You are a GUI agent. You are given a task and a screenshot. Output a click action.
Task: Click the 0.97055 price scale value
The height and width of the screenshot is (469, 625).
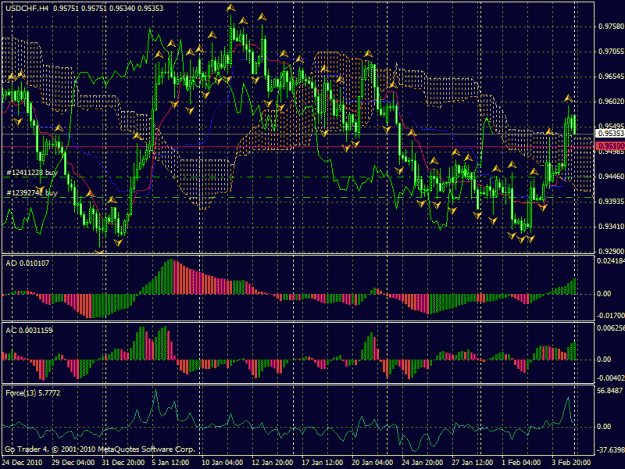[611, 51]
